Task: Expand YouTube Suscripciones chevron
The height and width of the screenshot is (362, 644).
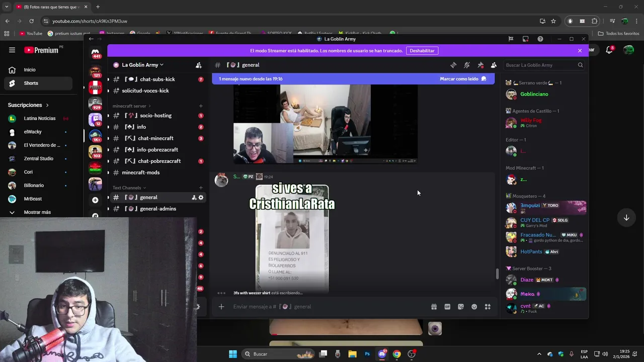Action: (47, 105)
